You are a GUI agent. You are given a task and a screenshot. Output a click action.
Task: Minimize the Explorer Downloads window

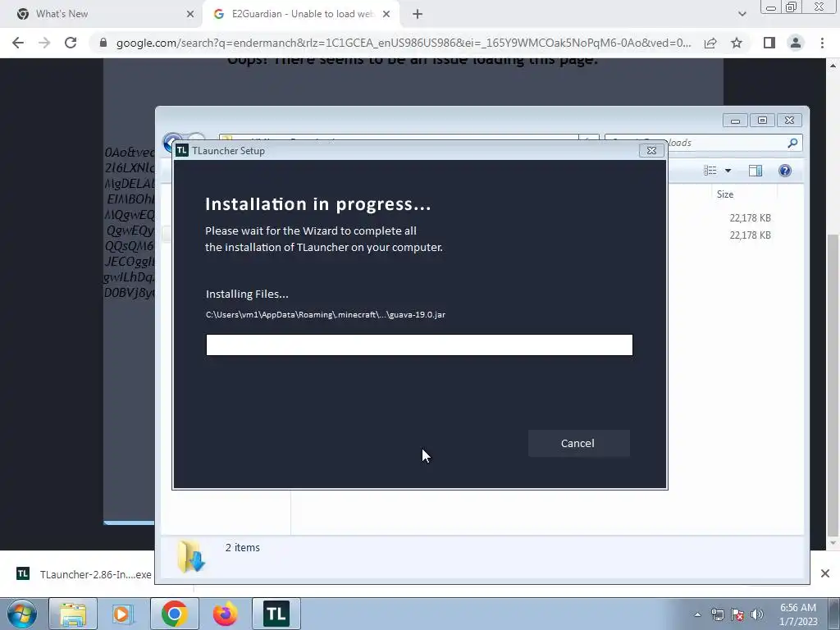[x=735, y=121]
